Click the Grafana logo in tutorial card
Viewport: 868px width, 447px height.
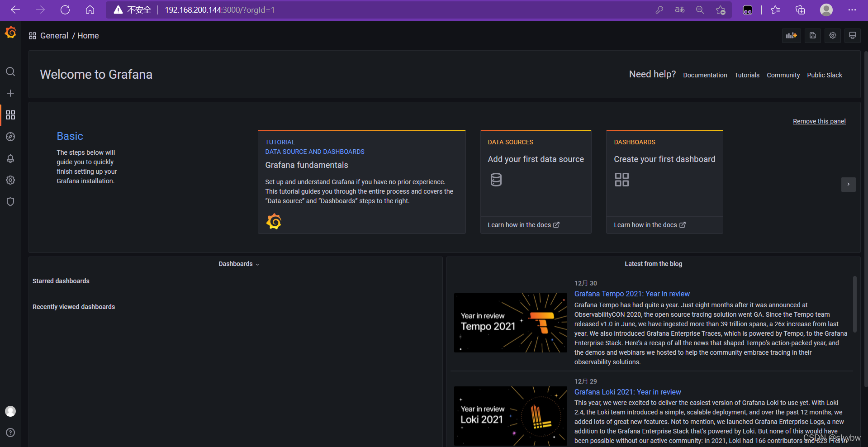274,222
